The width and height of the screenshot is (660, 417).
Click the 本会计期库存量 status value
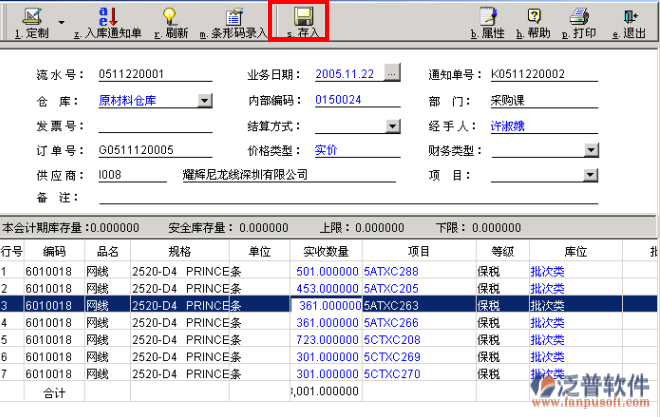(x=114, y=228)
